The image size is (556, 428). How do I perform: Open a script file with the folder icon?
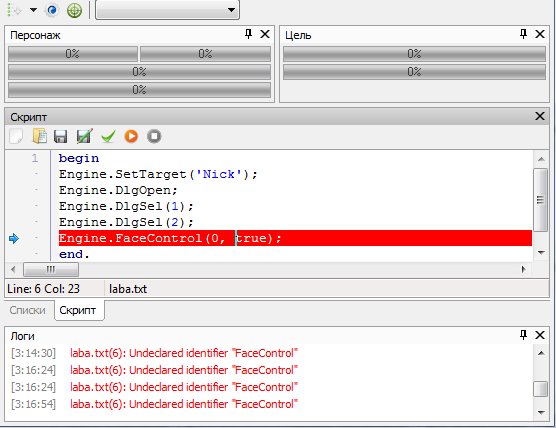(x=39, y=136)
